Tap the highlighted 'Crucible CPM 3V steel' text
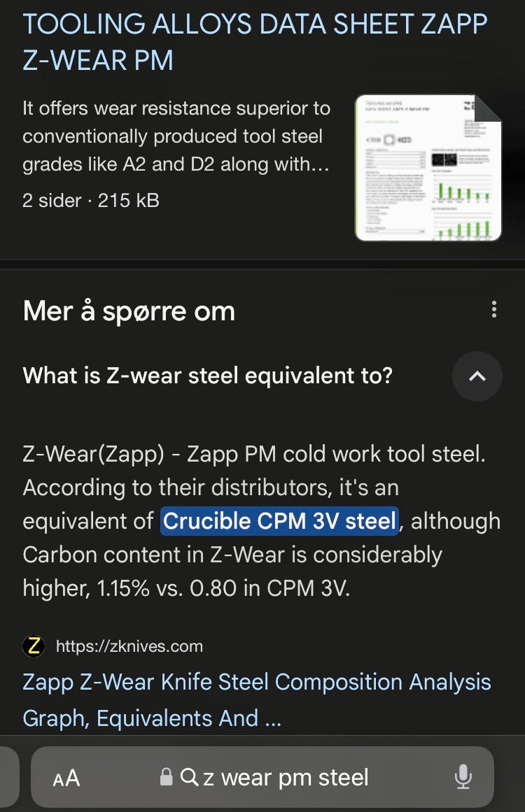This screenshot has height=812, width=525. (x=280, y=521)
